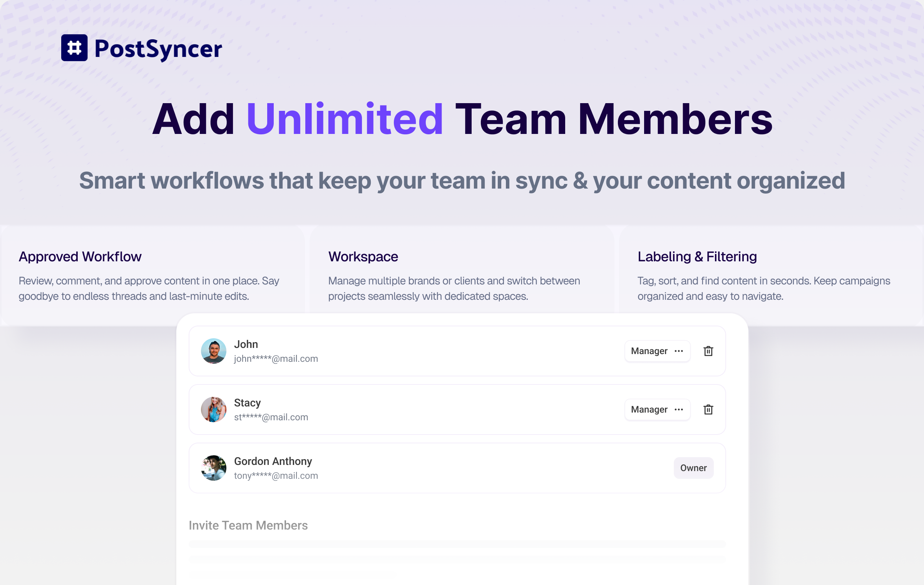Delete John with the trash icon
924x585 pixels.
pos(708,351)
